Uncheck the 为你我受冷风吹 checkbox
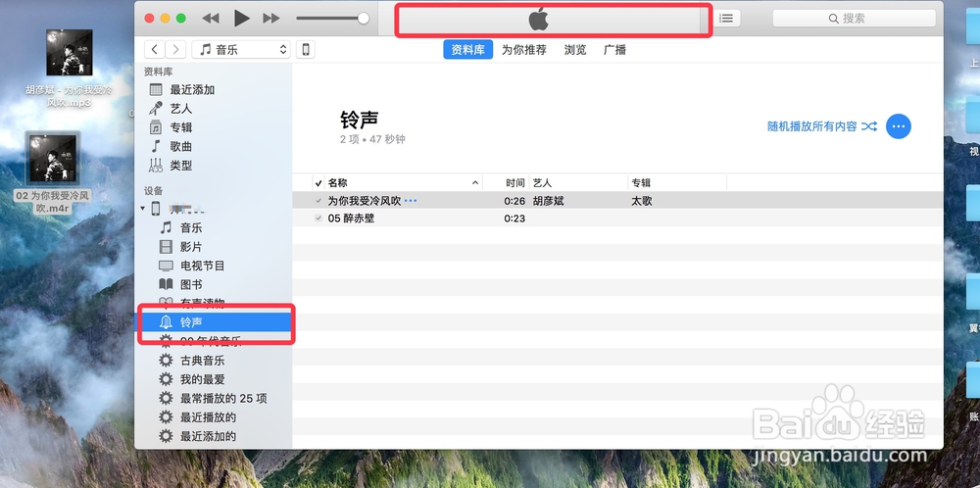 click(318, 201)
